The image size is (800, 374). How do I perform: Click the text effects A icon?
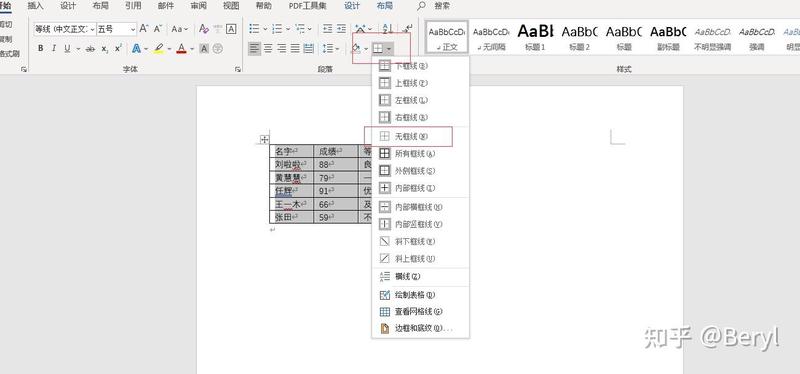(x=136, y=48)
